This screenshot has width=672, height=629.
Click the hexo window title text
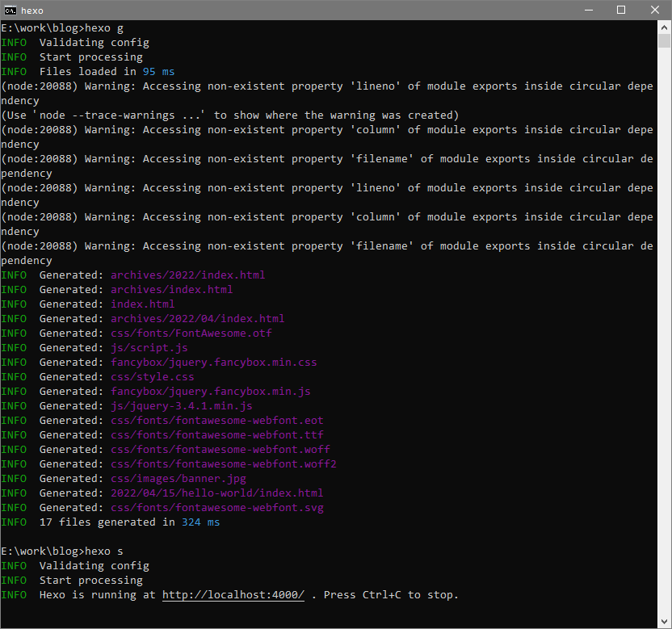[33, 10]
